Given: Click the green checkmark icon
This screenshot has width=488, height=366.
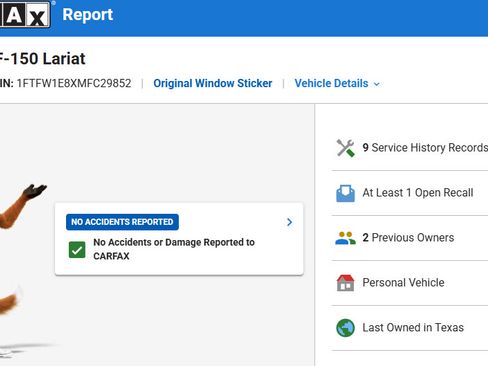Looking at the screenshot, I should (77, 250).
